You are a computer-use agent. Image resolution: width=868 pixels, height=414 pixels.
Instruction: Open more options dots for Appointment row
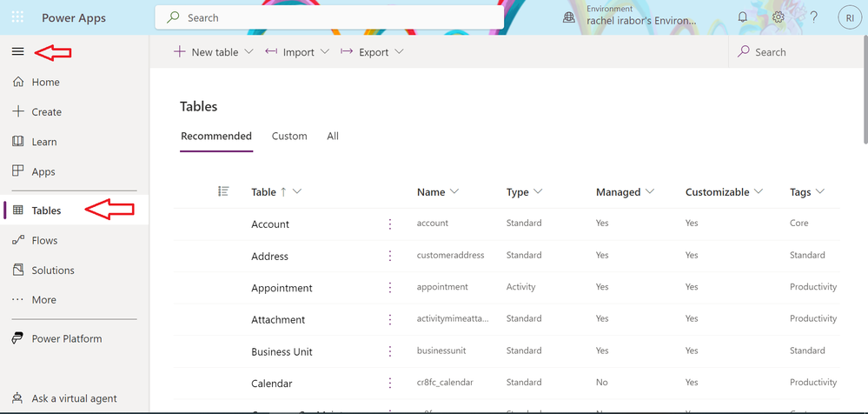390,287
